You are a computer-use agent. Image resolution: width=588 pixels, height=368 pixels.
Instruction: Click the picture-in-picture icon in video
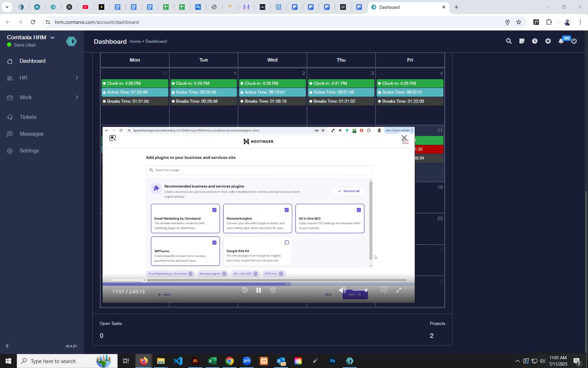[113, 138]
